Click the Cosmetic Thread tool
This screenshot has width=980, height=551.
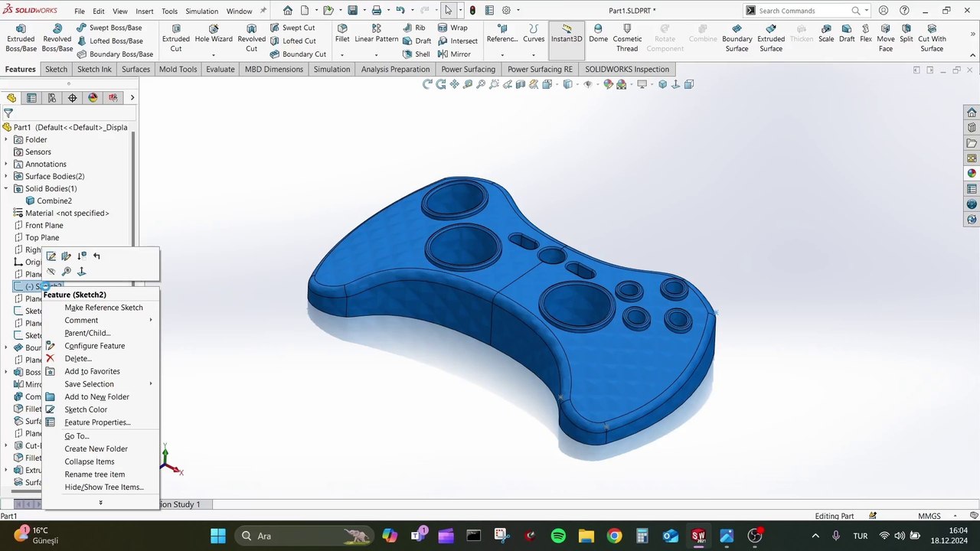click(627, 37)
